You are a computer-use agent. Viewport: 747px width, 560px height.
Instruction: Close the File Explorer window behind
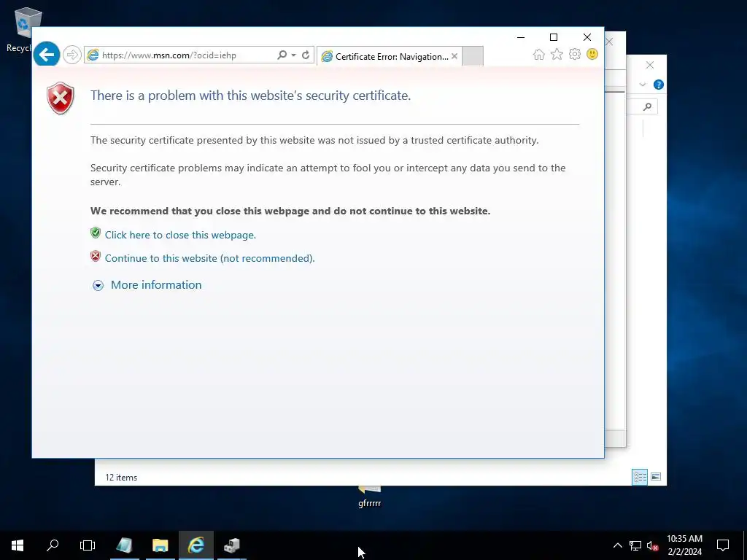click(650, 65)
